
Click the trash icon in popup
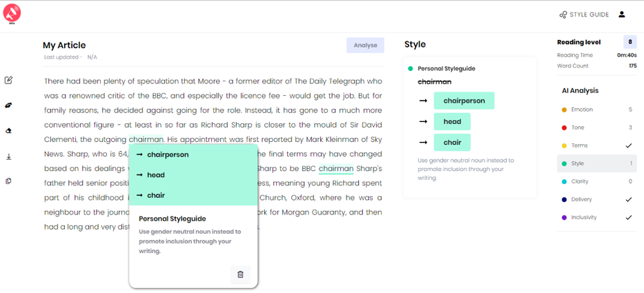tap(241, 274)
